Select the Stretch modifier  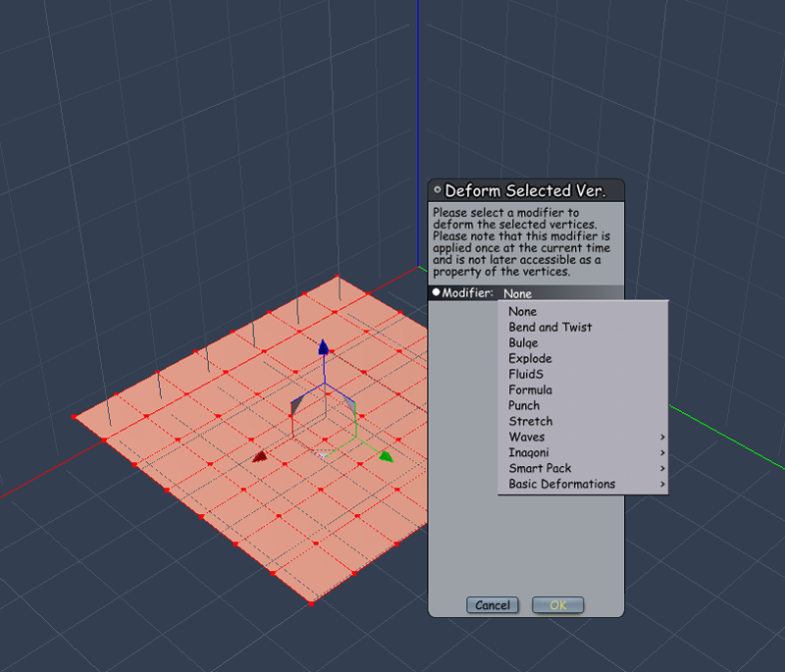tap(583, 421)
